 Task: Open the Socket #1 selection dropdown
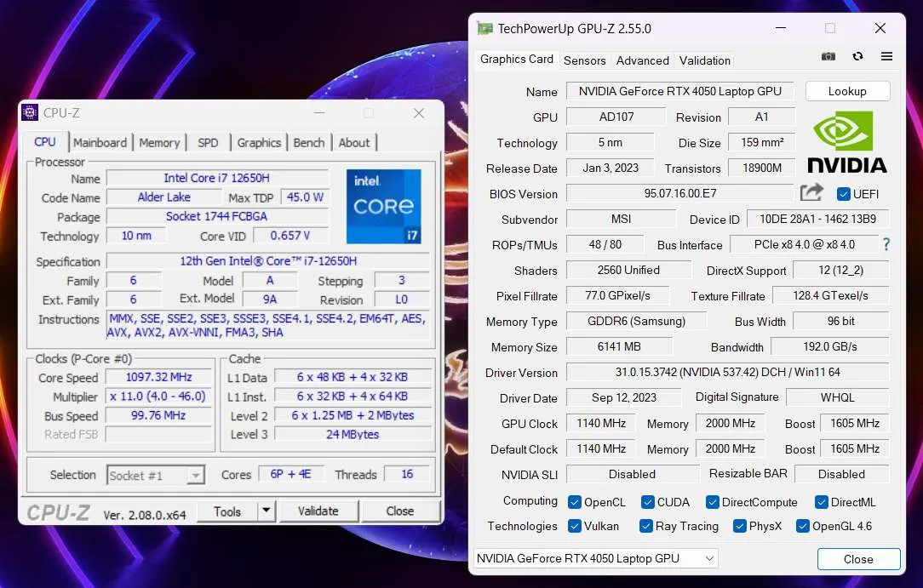coord(156,475)
